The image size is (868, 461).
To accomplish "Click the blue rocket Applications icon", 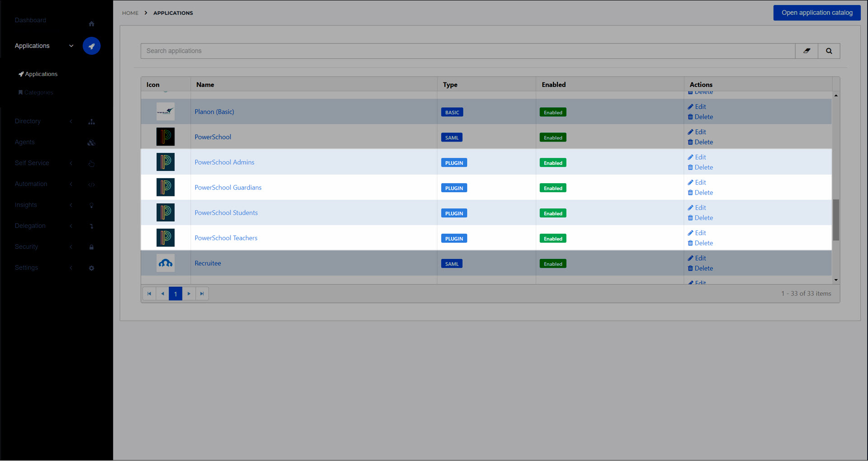I will [x=91, y=46].
